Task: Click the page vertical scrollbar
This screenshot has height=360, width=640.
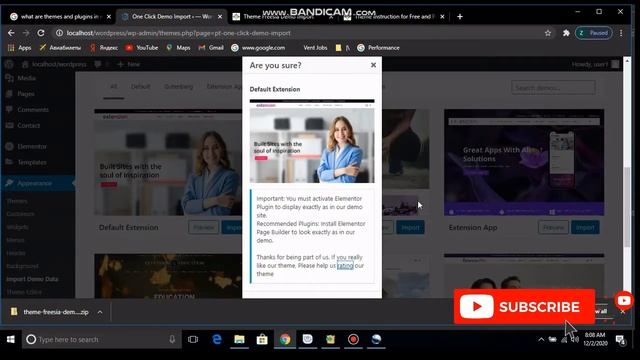Action: pyautogui.click(x=627, y=206)
